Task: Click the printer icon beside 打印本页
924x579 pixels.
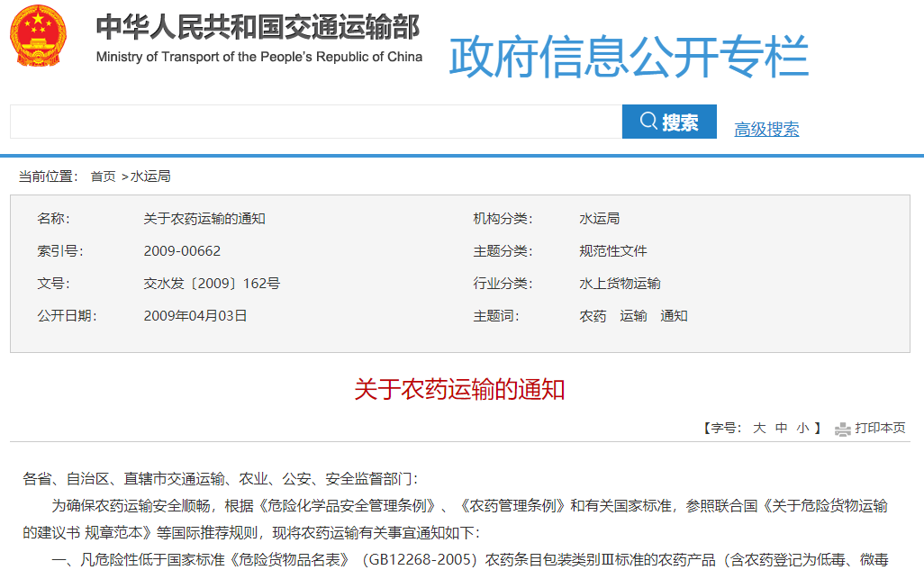Action: [842, 429]
